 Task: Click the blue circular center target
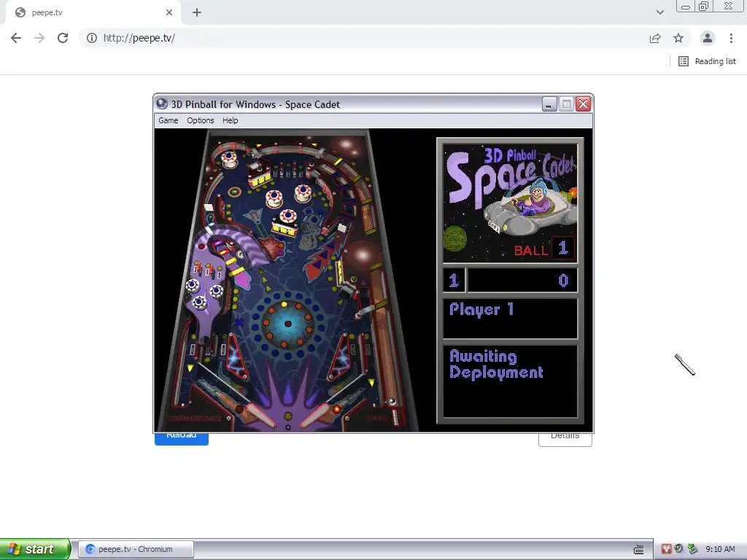[287, 324]
